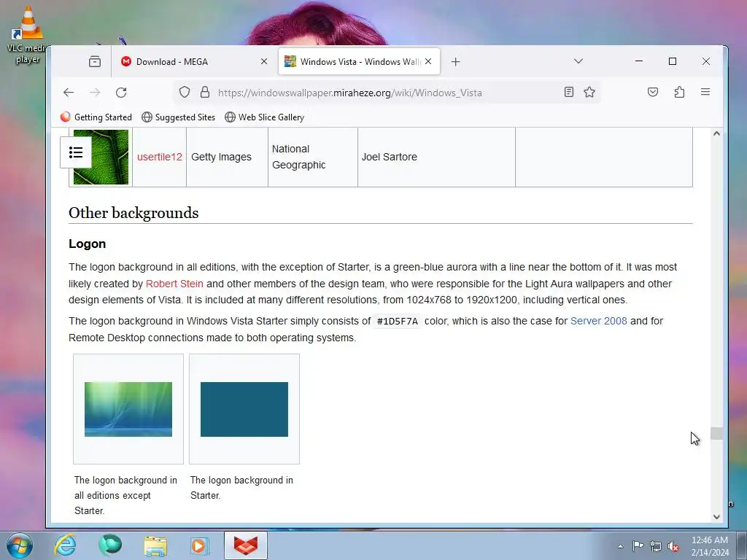Image resolution: width=747 pixels, height=560 pixels.
Task: Click the Logon subheading
Action: (88, 244)
